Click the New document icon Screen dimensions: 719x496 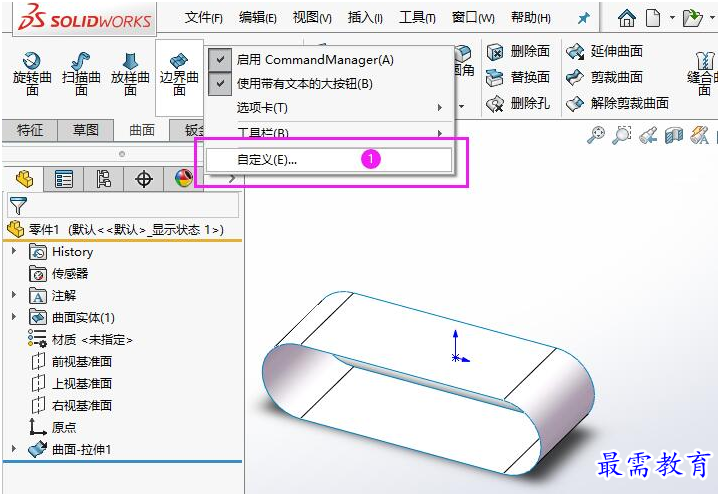point(653,18)
